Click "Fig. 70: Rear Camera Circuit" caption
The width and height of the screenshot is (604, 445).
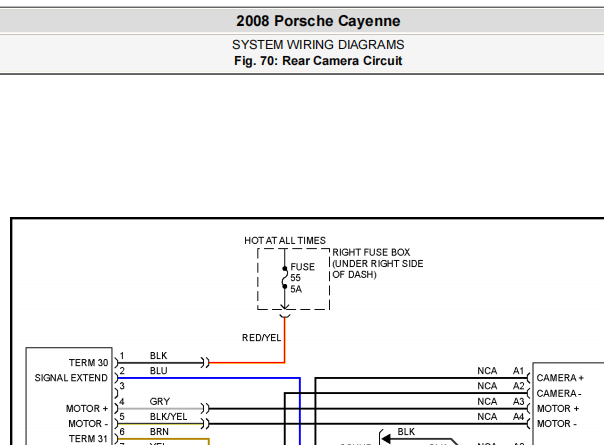pyautogui.click(x=318, y=61)
